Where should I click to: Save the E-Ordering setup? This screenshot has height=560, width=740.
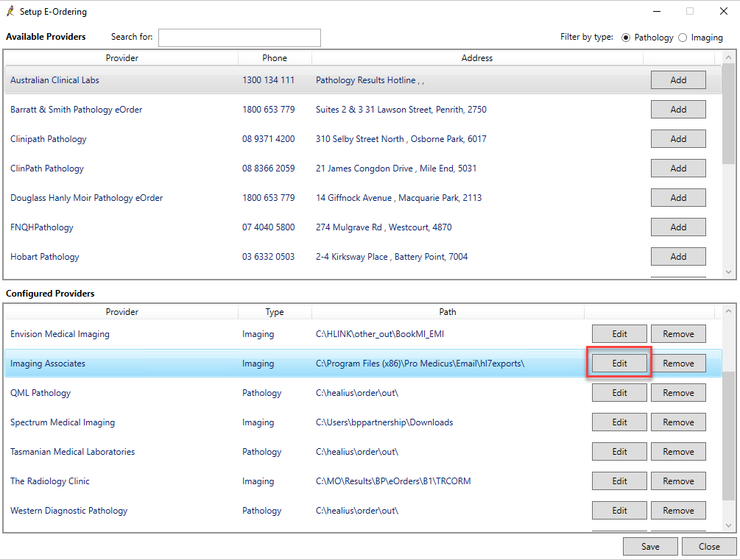click(x=650, y=546)
